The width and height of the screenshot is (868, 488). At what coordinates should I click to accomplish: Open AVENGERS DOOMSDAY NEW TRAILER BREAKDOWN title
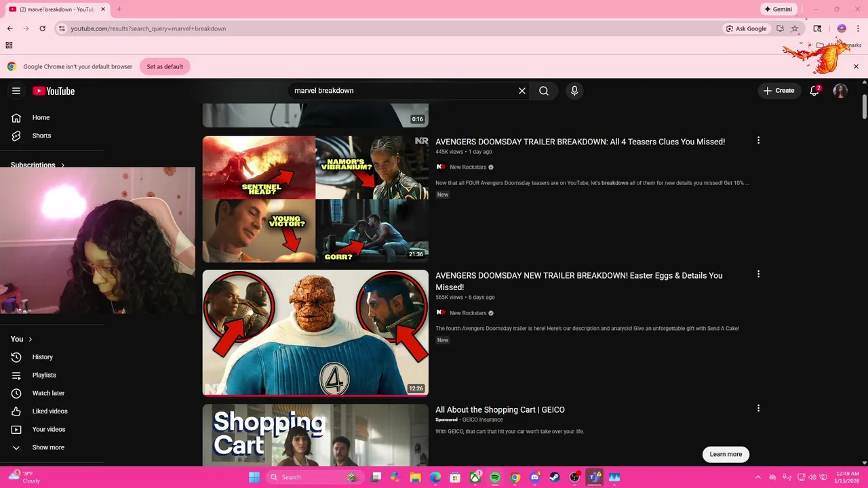pyautogui.click(x=579, y=281)
